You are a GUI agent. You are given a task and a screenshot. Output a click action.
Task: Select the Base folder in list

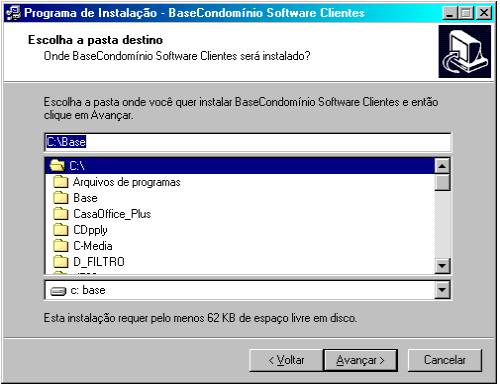pyautogui.click(x=239, y=198)
